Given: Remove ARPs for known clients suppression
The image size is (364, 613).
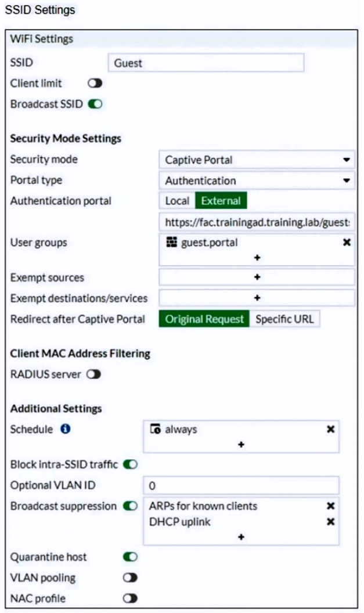Looking at the screenshot, I should [x=330, y=506].
